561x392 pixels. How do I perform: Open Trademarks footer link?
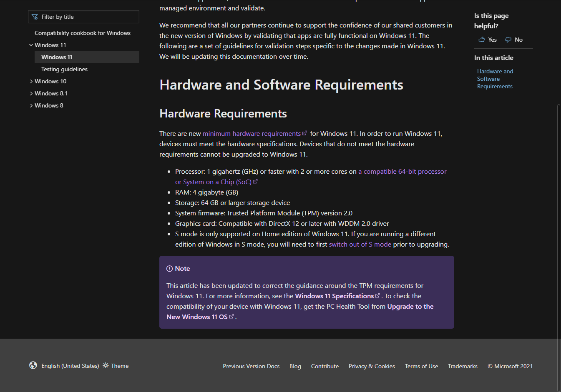pos(463,366)
